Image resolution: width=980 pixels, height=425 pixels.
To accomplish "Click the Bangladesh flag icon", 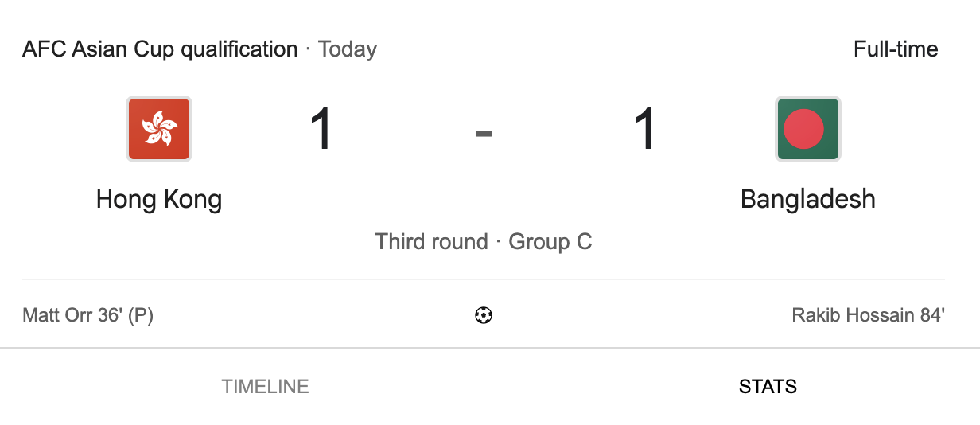I will pyautogui.click(x=807, y=129).
